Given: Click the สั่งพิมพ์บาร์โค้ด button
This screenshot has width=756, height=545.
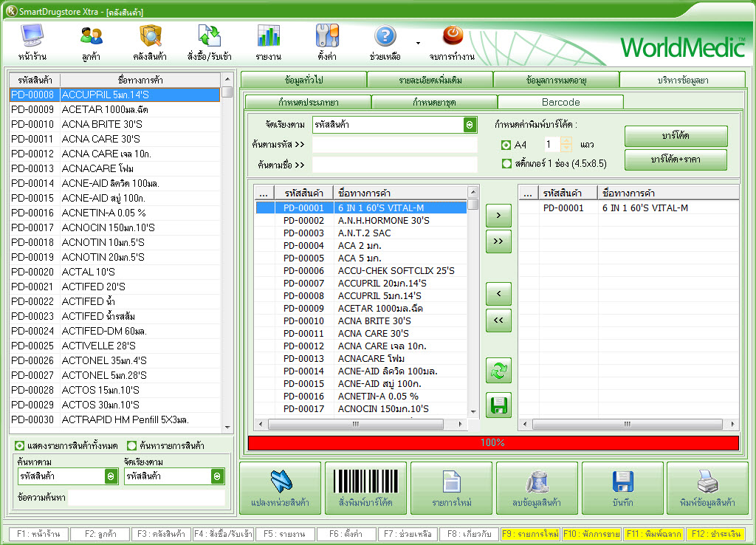Looking at the screenshot, I should tap(365, 488).
